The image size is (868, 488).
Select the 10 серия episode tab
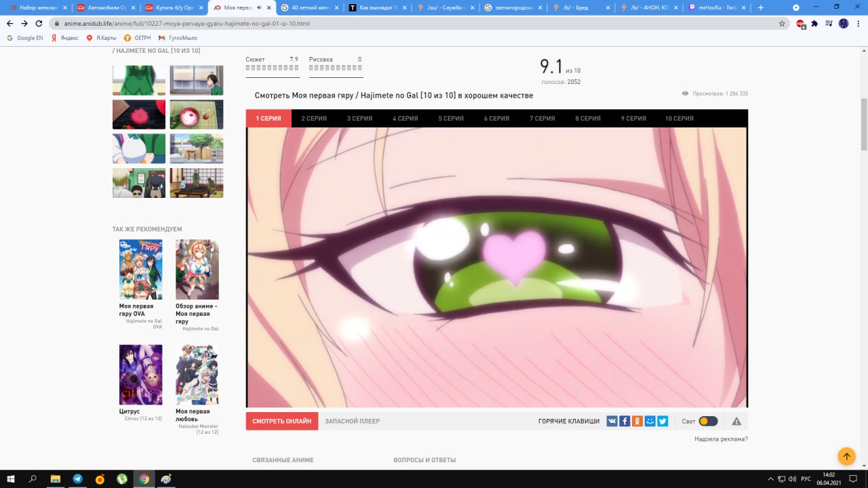point(679,119)
